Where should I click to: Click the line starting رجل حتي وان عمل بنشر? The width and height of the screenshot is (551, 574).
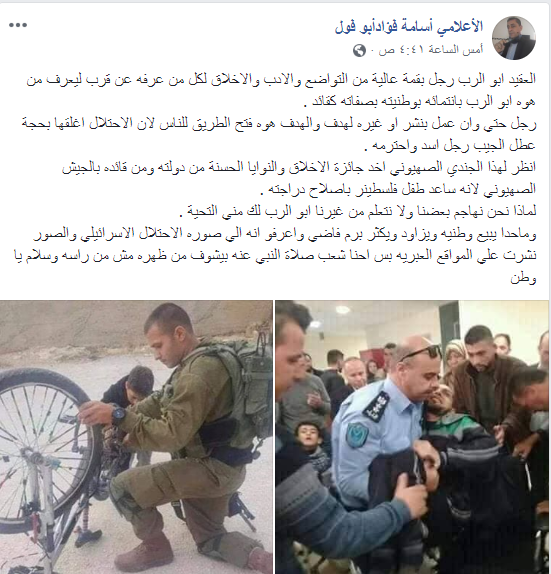pos(279,124)
